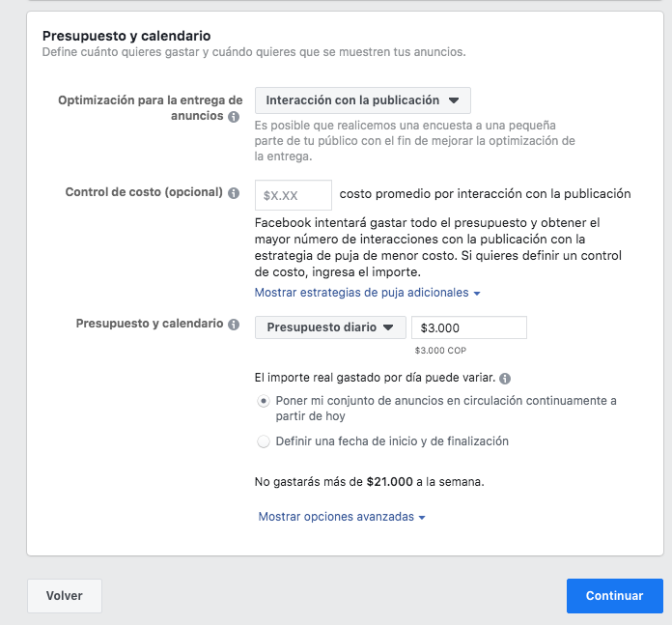The height and width of the screenshot is (625, 672).
Task: Click the $3.000 daily budget field
Action: [x=469, y=327]
